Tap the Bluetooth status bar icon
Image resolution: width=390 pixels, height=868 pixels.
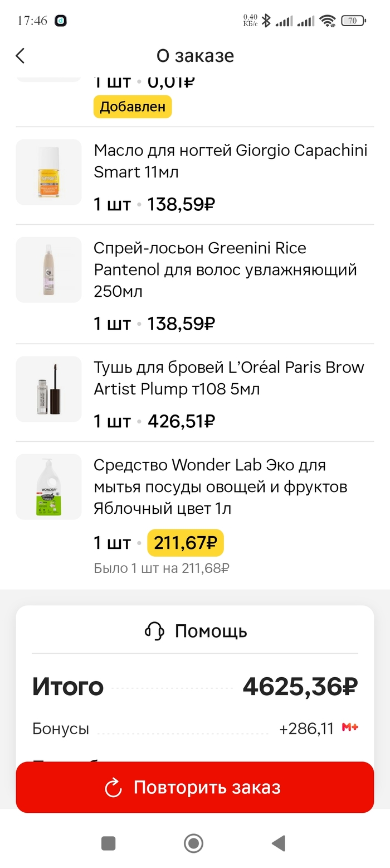pos(266,21)
